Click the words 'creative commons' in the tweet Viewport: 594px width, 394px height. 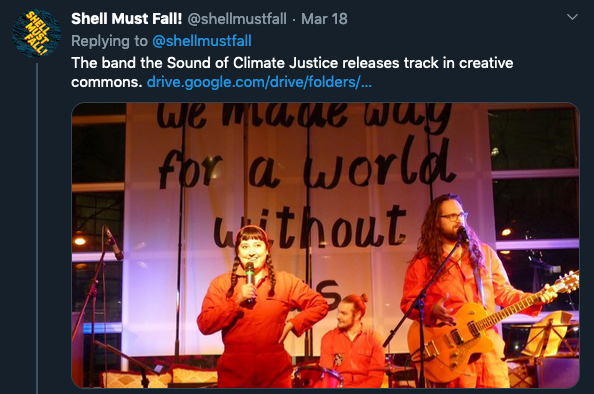(292, 72)
